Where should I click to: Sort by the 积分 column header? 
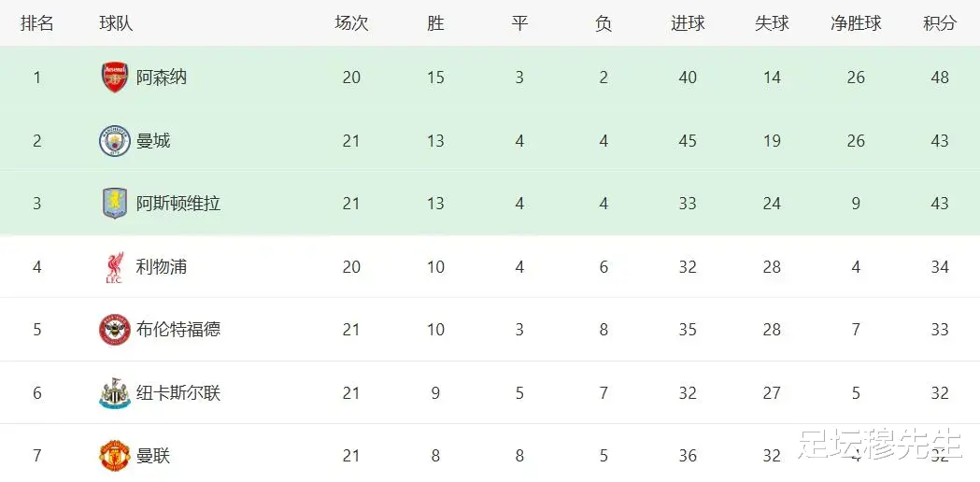[x=940, y=23]
